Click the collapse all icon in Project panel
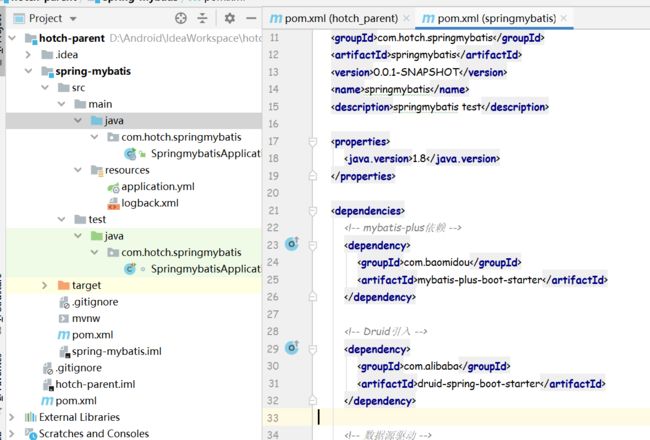 202,18
